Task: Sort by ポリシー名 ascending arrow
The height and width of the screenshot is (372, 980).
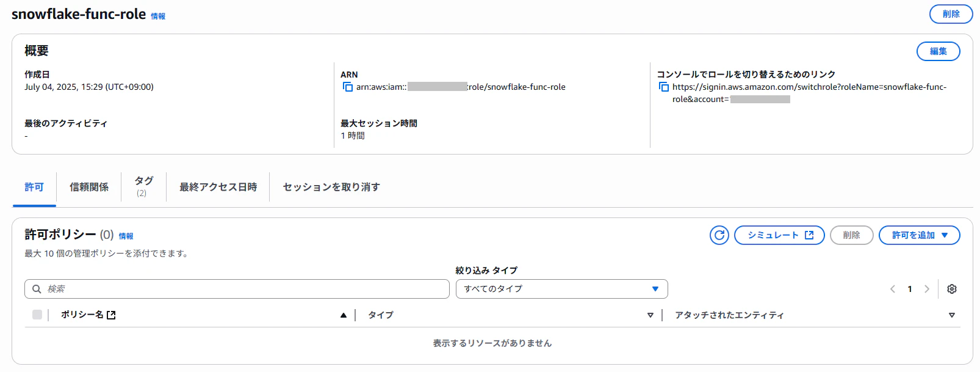Action: [344, 315]
